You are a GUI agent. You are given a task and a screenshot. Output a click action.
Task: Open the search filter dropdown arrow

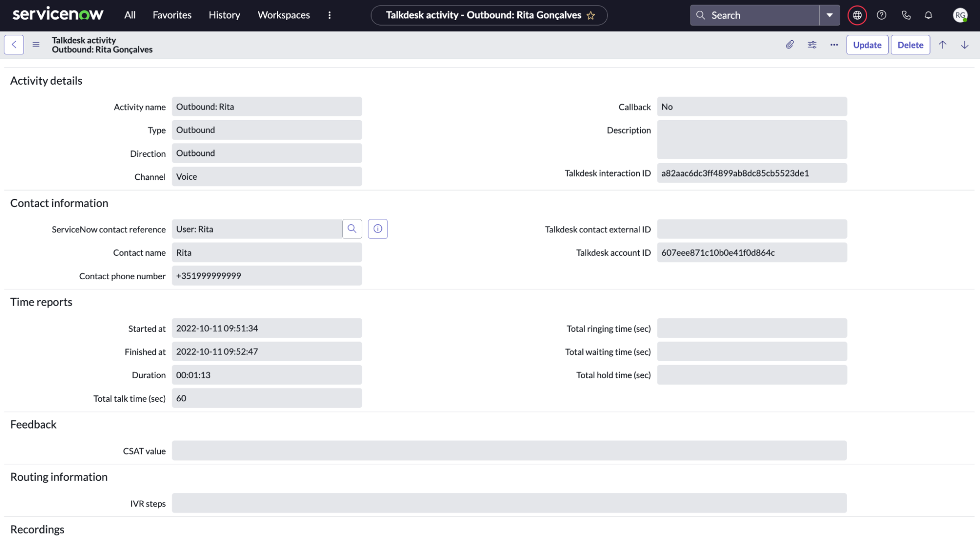[829, 15]
